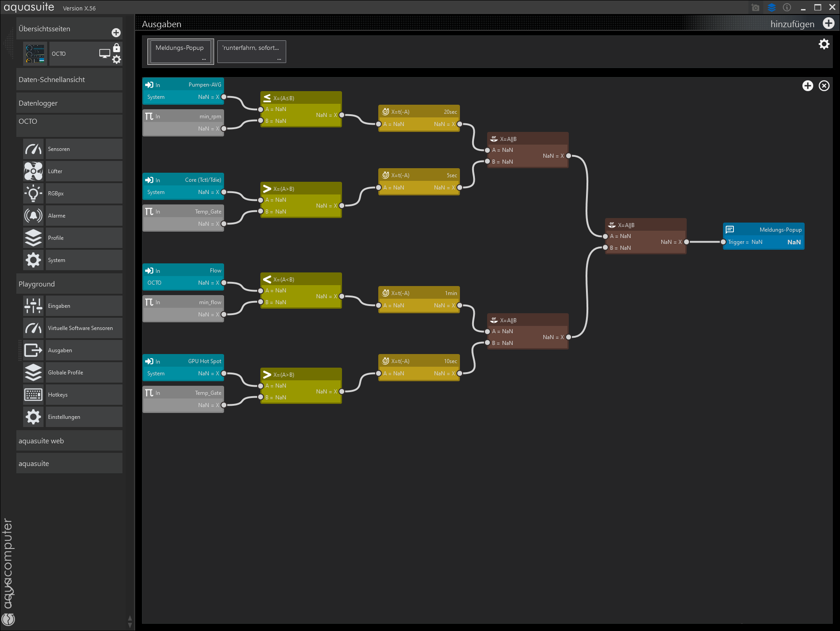Open the gear settings for Ausgaben panel
This screenshot has width=840, height=631.
tap(824, 44)
